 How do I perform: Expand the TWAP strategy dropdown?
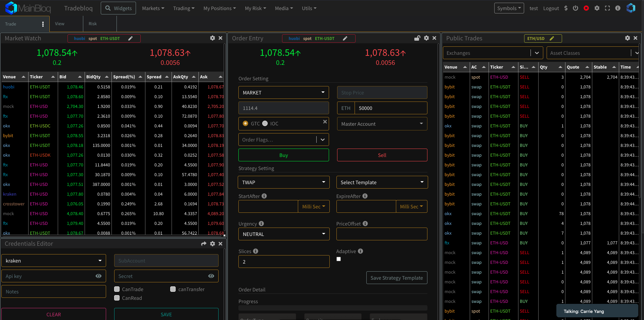click(x=283, y=182)
